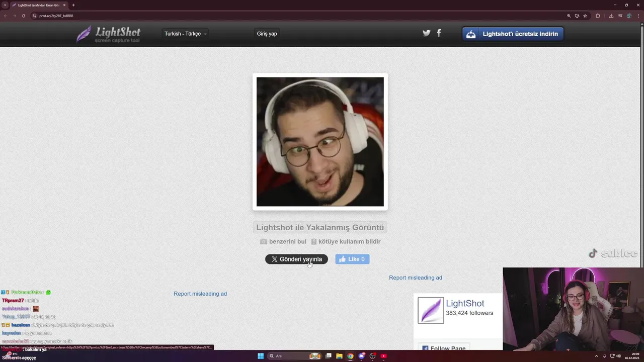Open LightShot's Facebook page icon
Viewport: 644px width, 362px height.
[x=439, y=33]
